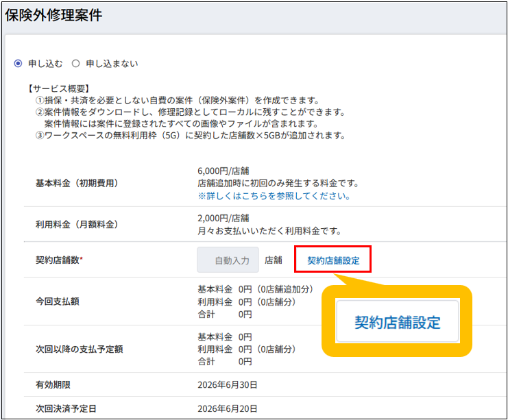
Task: Click the 2026年6月20日 payment date value
Action: click(228, 409)
